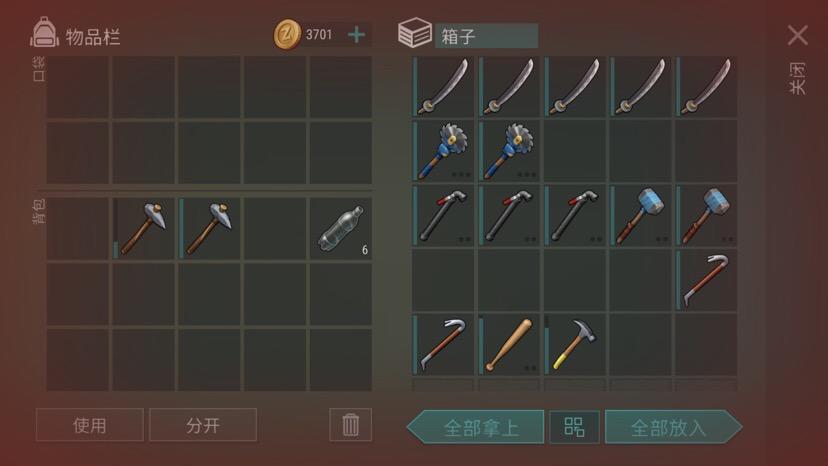Pick the water bottle stack in backpack
This screenshot has width=828, height=466.
[341, 229]
